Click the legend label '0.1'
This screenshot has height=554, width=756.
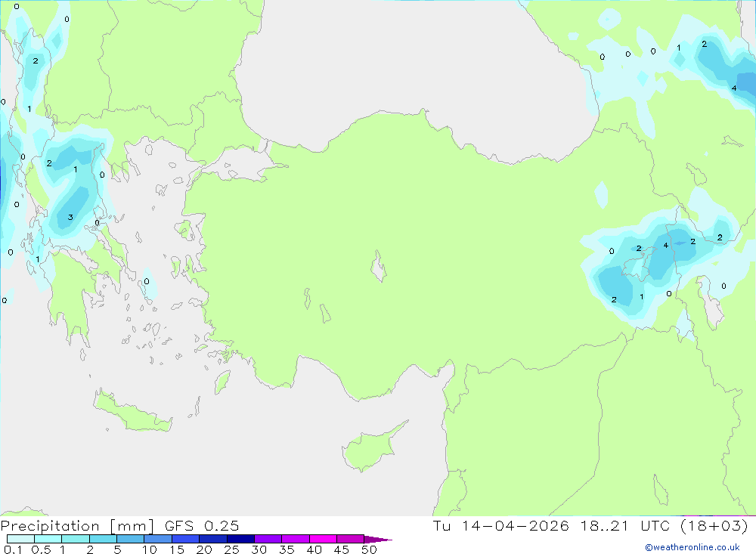tap(13, 549)
